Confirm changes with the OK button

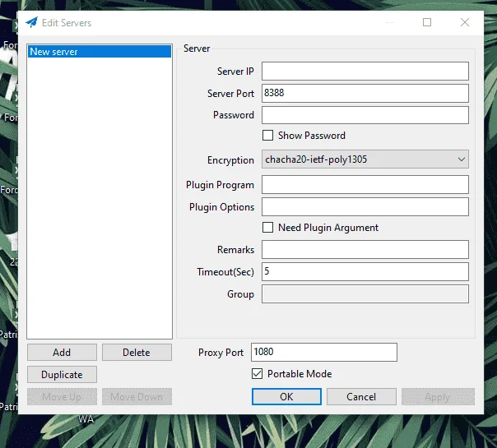click(286, 397)
